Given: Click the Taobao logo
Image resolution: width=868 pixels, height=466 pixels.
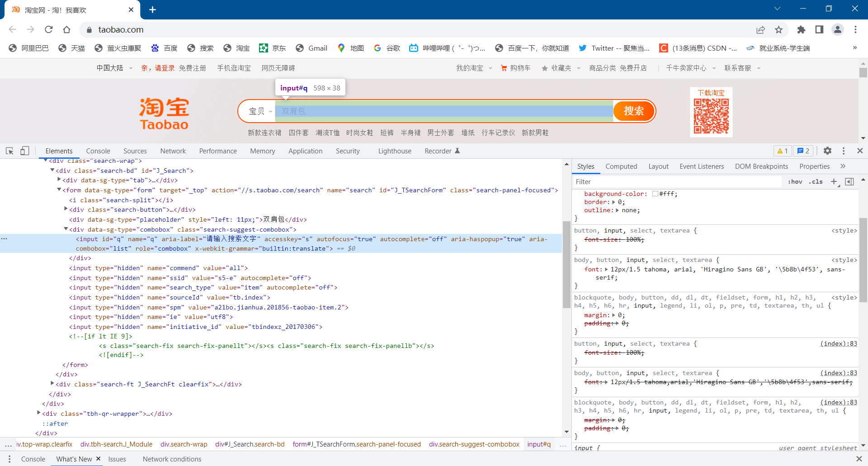Looking at the screenshot, I should (164, 113).
